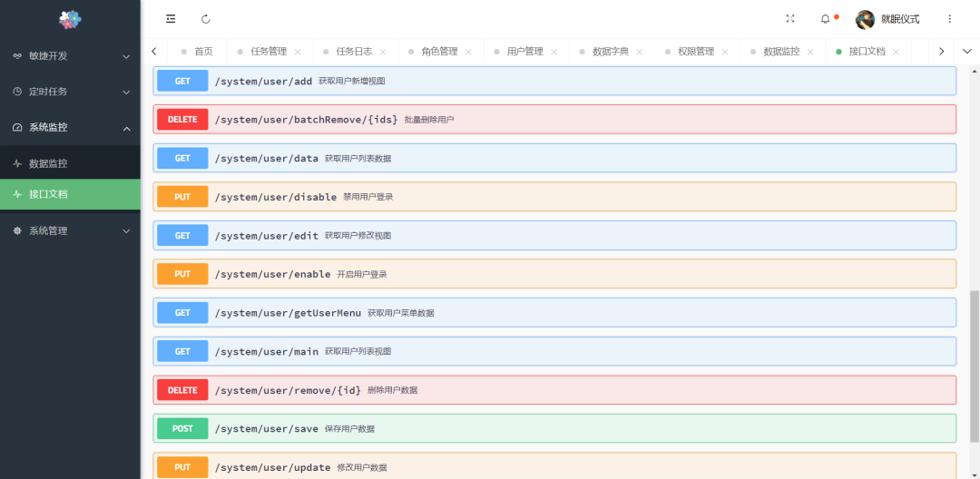The height and width of the screenshot is (479, 980).
Task: Open the tab list dropdown chevron
Action: point(966,52)
